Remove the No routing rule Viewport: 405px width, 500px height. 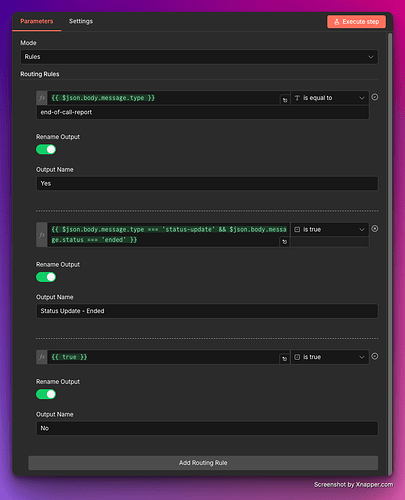point(375,356)
